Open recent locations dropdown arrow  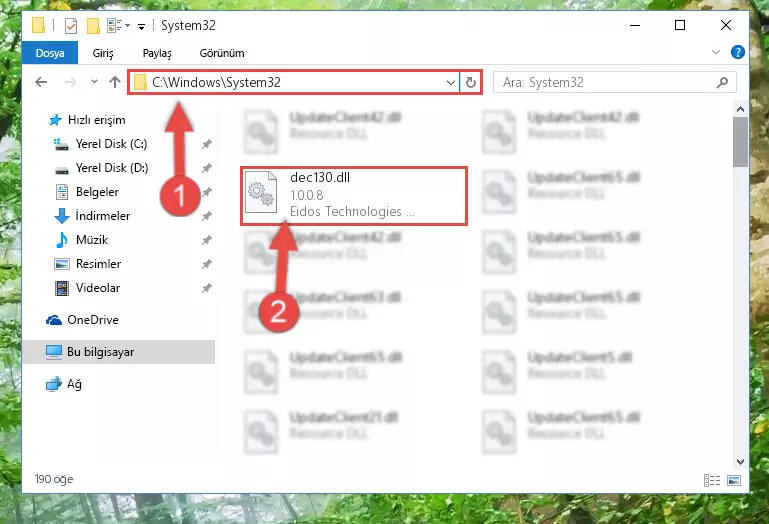click(x=94, y=82)
